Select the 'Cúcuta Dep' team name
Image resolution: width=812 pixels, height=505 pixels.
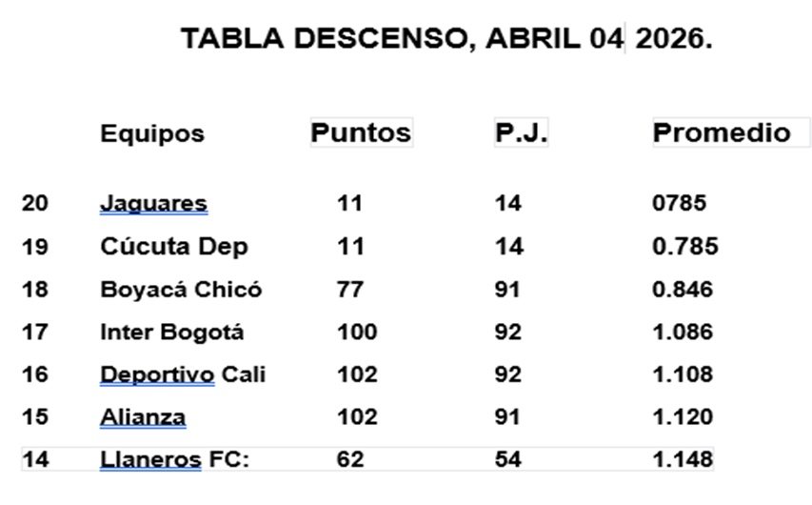point(174,247)
